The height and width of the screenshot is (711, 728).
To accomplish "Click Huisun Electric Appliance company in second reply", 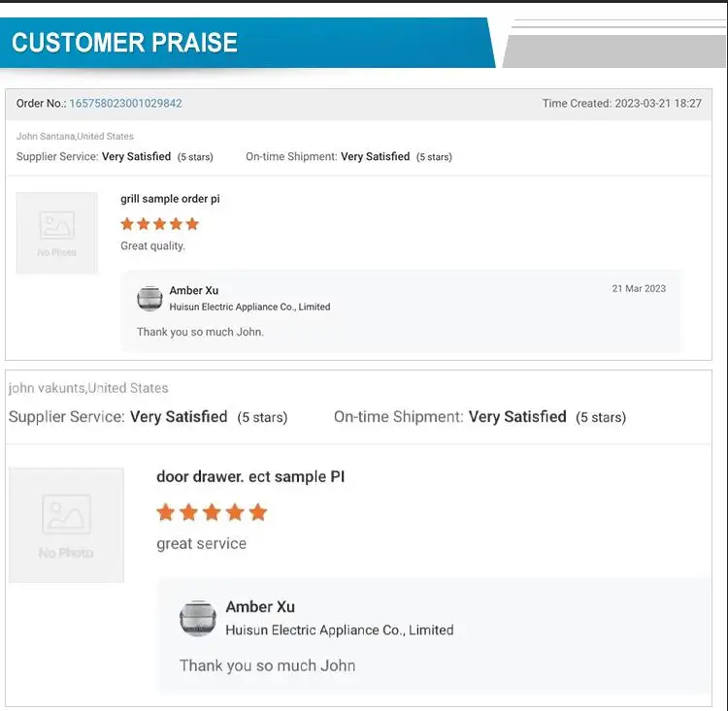I will (x=339, y=630).
